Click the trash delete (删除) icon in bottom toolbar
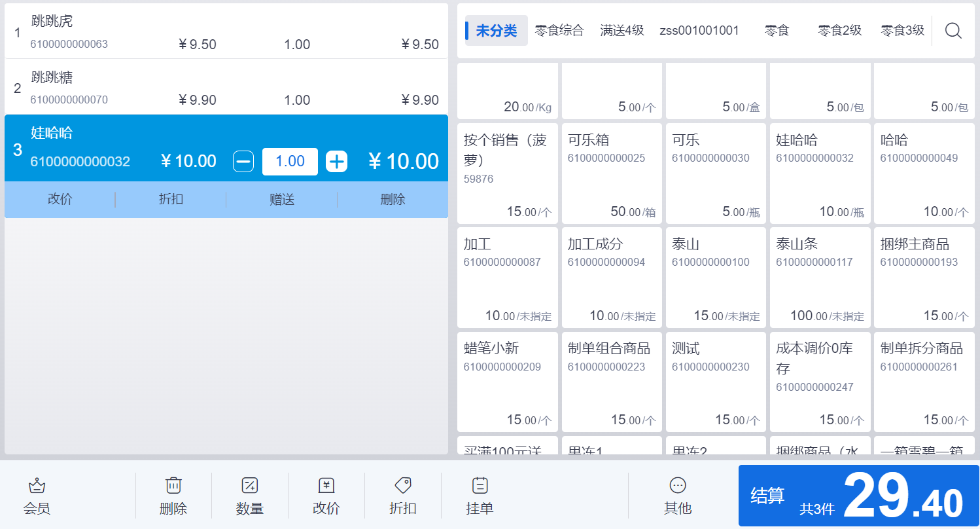This screenshot has width=980, height=529. point(173,486)
